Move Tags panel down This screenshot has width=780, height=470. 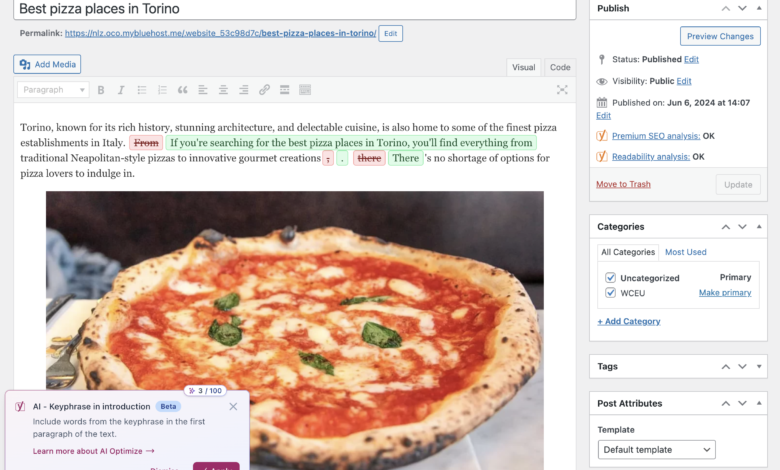742,367
